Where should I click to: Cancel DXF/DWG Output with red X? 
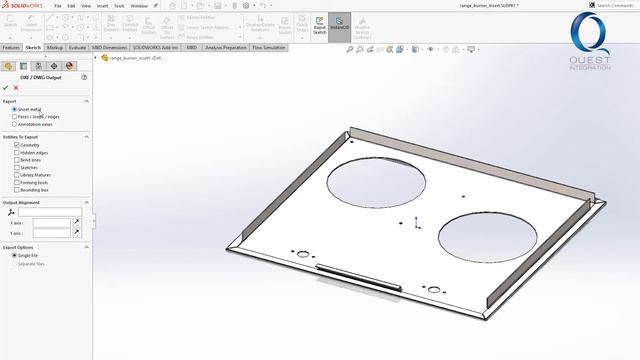tap(16, 88)
